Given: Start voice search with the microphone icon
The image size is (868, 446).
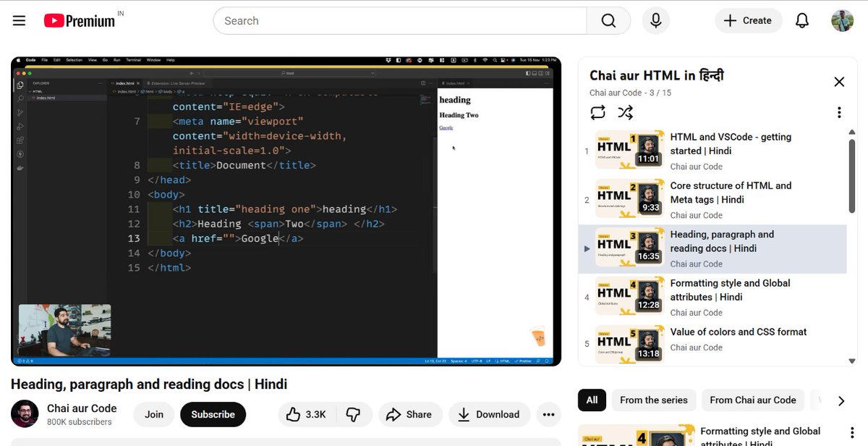Looking at the screenshot, I should (655, 20).
